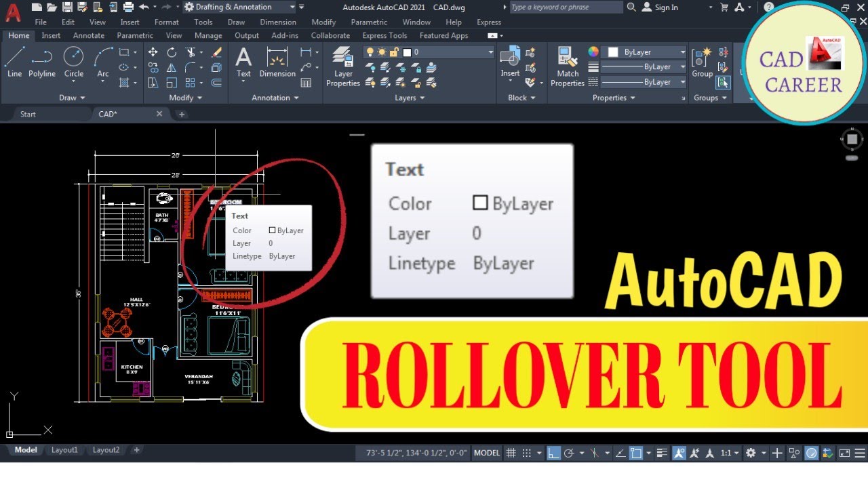
Task: Click the white layer color swatch
Action: tap(407, 52)
